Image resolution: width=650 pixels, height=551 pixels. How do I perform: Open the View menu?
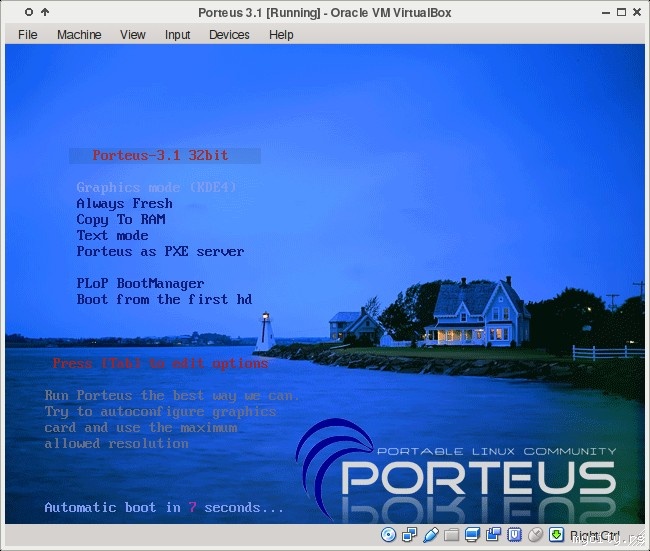click(x=133, y=34)
